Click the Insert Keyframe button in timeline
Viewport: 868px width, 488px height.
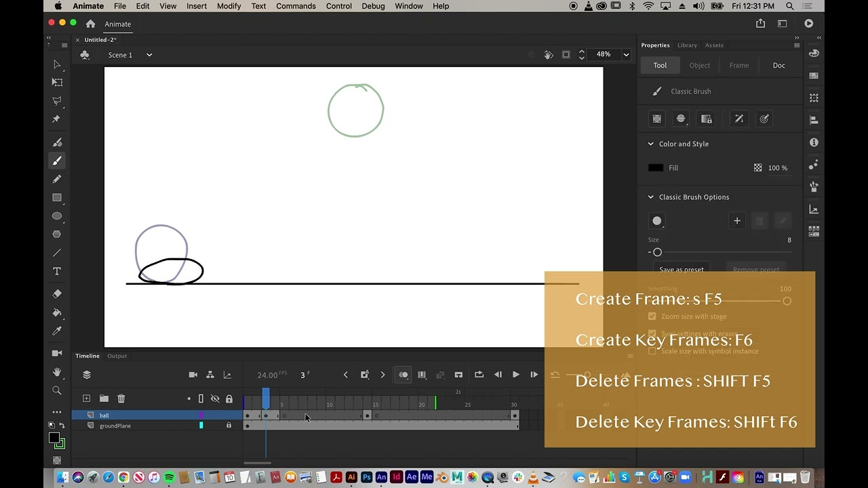point(365,375)
